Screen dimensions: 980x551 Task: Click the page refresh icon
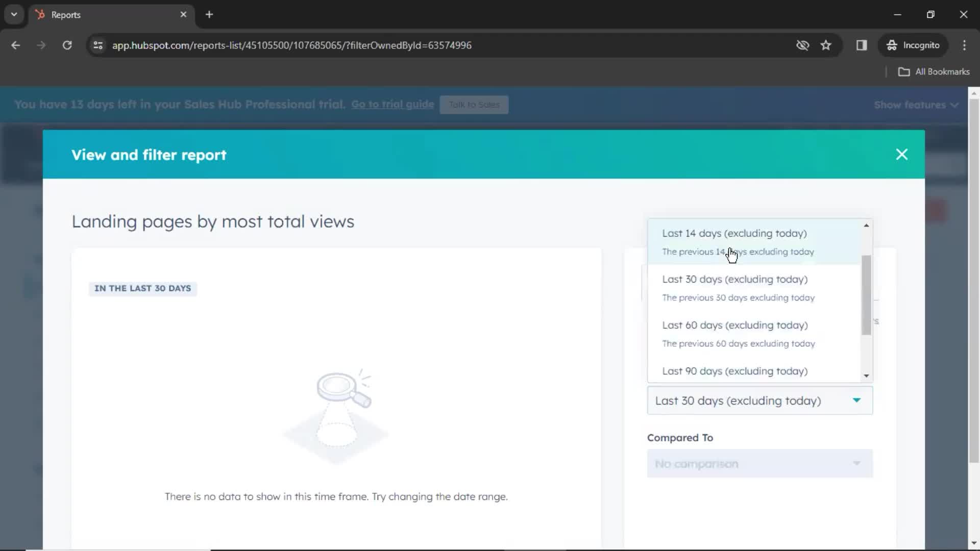(67, 45)
